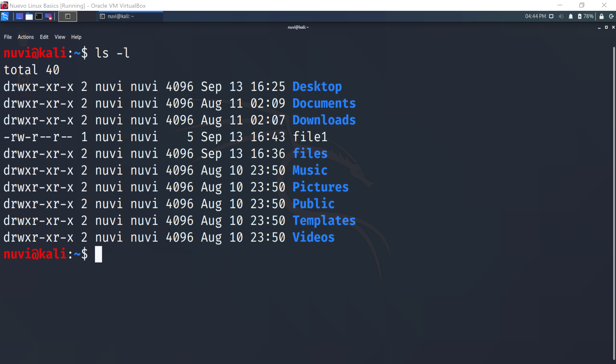616x364 pixels.
Task: Click file1 in the ls output
Action: [310, 137]
